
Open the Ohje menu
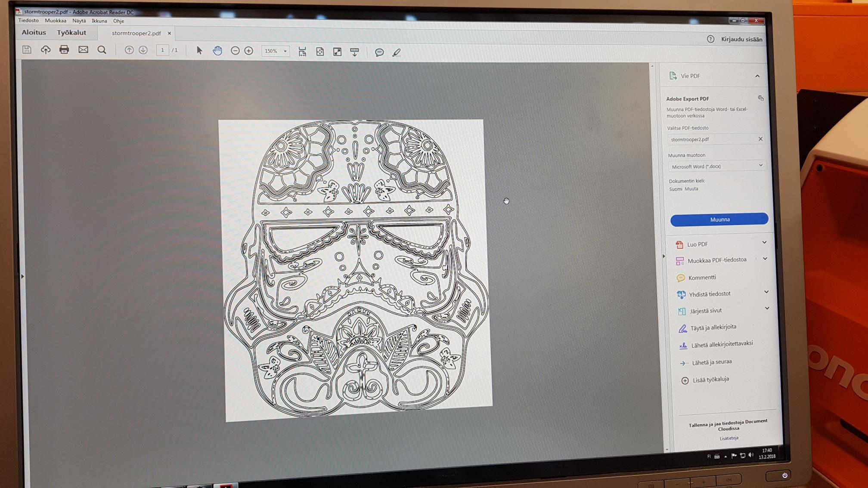(119, 21)
